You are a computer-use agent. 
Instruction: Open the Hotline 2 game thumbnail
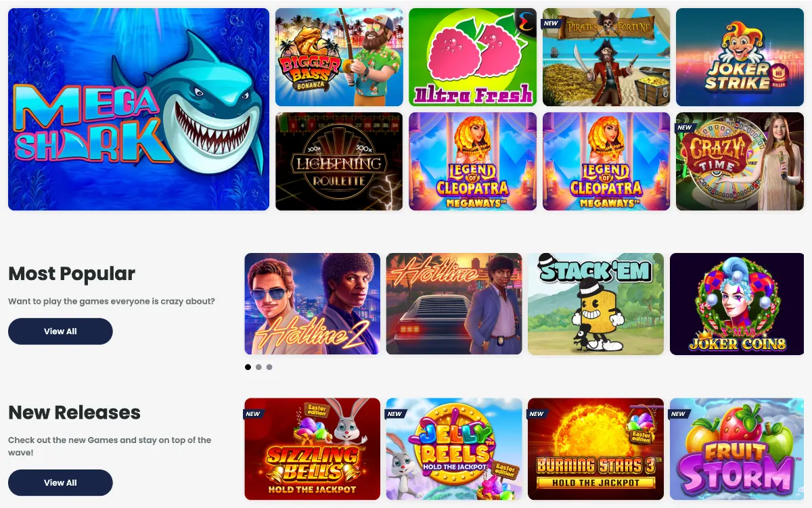[312, 304]
